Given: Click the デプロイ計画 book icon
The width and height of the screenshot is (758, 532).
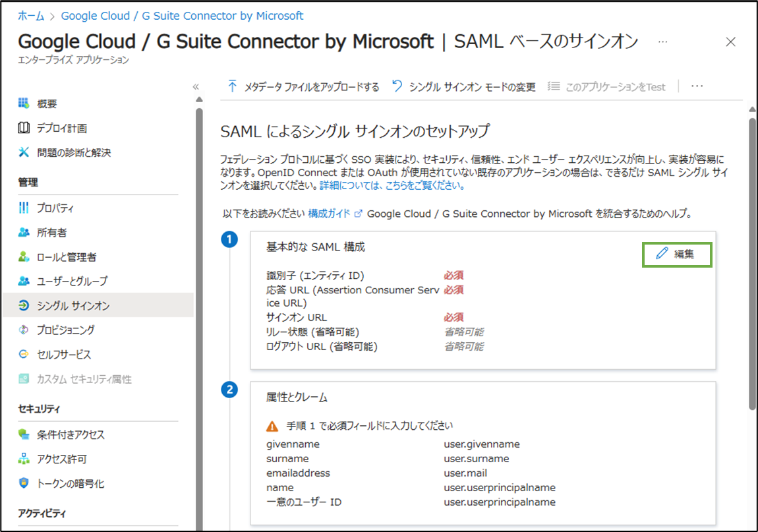Looking at the screenshot, I should (x=24, y=128).
